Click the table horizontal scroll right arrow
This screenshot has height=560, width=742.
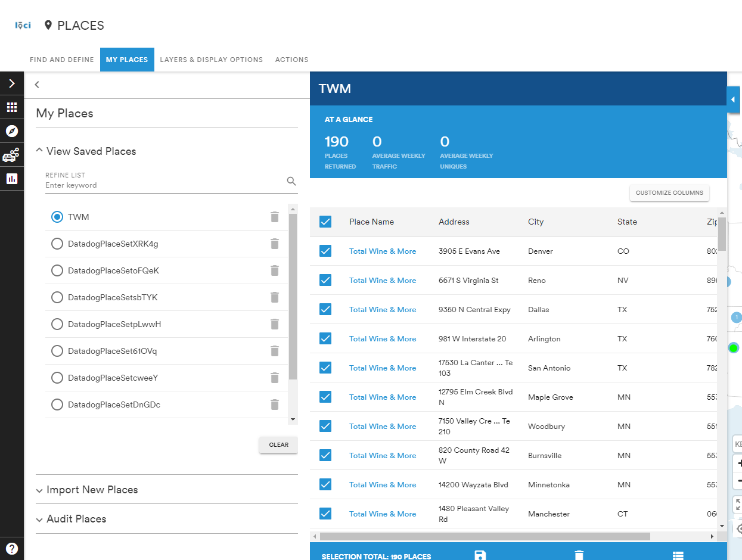pyautogui.click(x=712, y=536)
